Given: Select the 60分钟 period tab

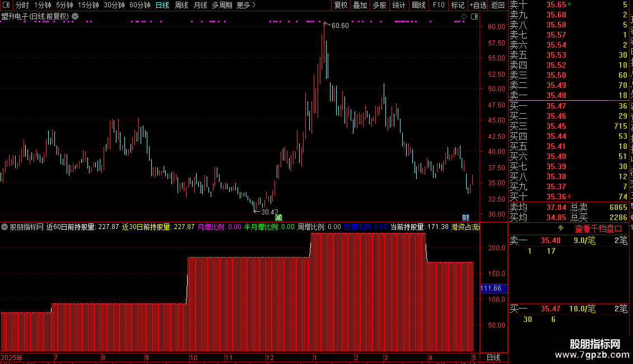Looking at the screenshot, I should (x=139, y=5).
